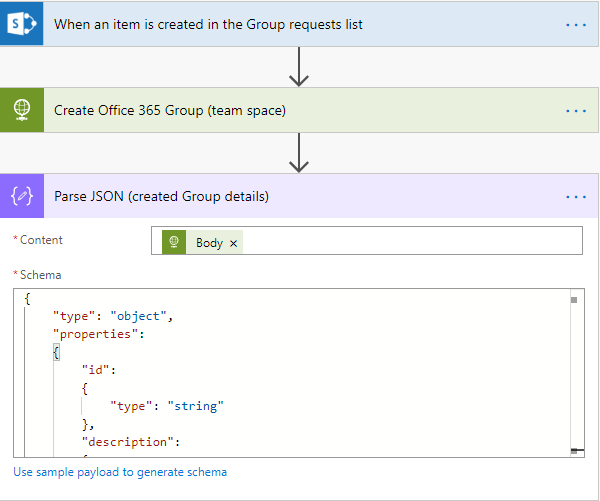This screenshot has width=600, height=501.
Task: Open the ellipsis menu for the Parse JSON action
Action: pyautogui.click(x=576, y=197)
